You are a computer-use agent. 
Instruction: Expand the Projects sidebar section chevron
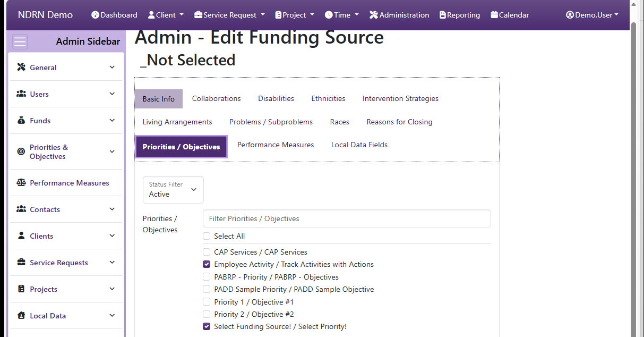tap(112, 289)
